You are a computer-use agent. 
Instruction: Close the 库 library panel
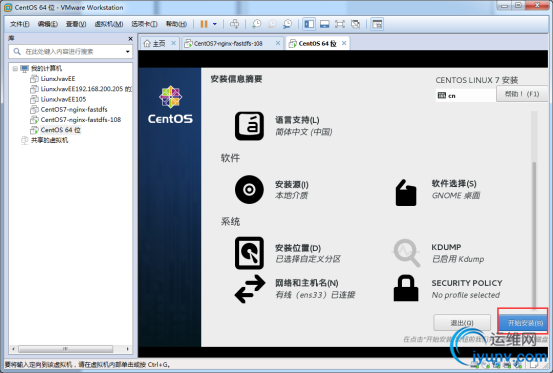click(x=130, y=38)
